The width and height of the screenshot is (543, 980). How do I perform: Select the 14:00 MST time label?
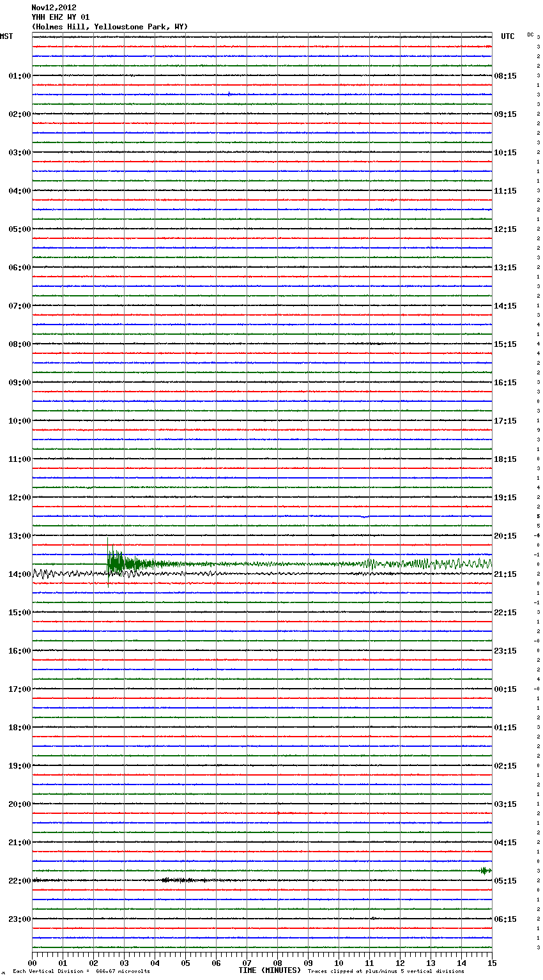(x=20, y=574)
